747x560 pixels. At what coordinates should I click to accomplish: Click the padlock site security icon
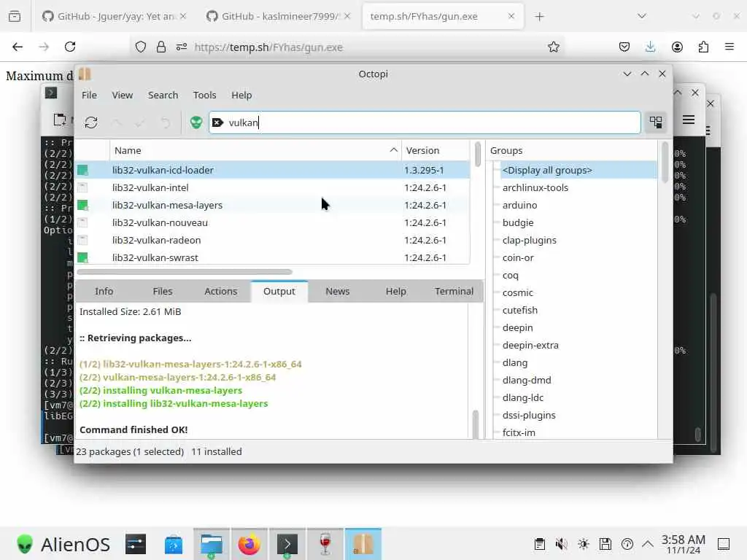click(x=161, y=47)
